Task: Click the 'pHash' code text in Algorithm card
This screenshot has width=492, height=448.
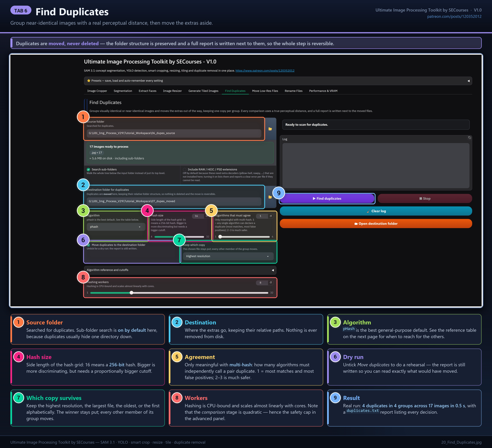Action: (x=349, y=329)
